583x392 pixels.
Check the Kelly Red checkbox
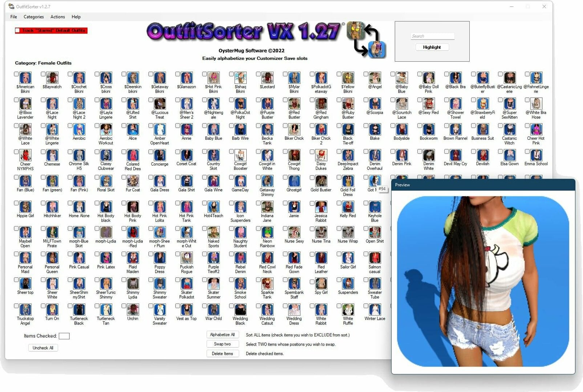[339, 203]
